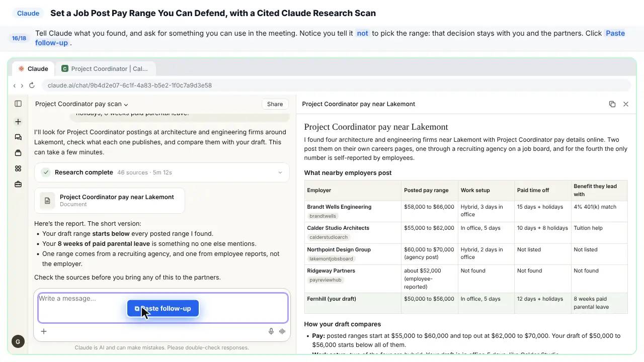Select the Claude browser tab

[x=33, y=69]
